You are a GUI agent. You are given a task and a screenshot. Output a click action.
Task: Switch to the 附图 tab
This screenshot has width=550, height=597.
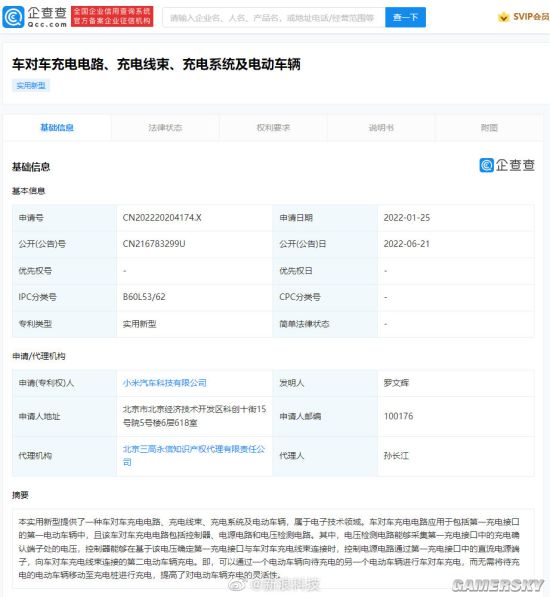pos(489,128)
